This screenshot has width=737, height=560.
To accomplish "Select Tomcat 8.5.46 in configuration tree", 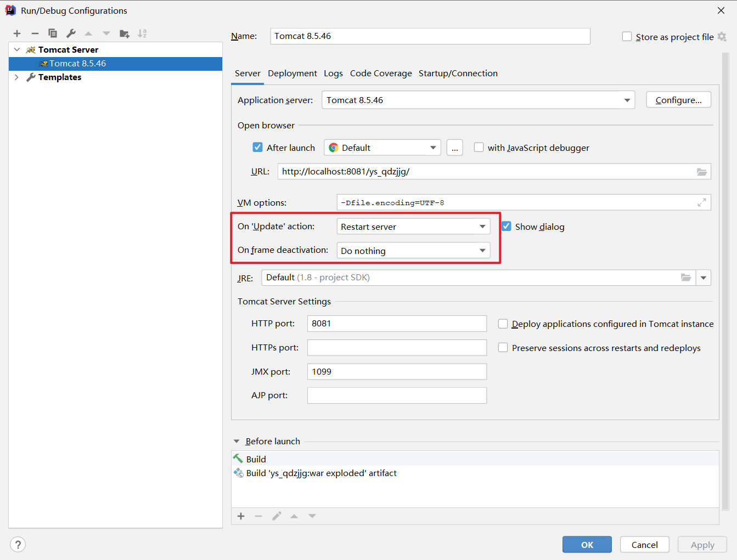I will pyautogui.click(x=115, y=64).
